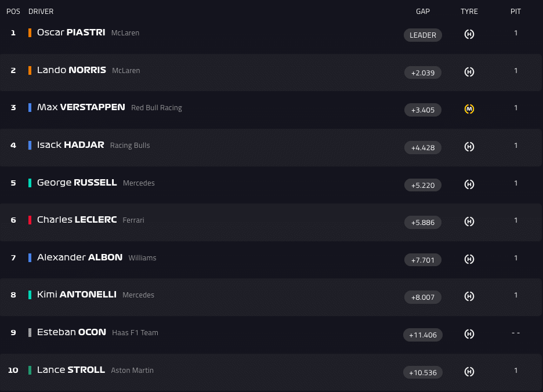
Task: Click Hadjar's hard tyre icon
Action: pyautogui.click(x=469, y=147)
